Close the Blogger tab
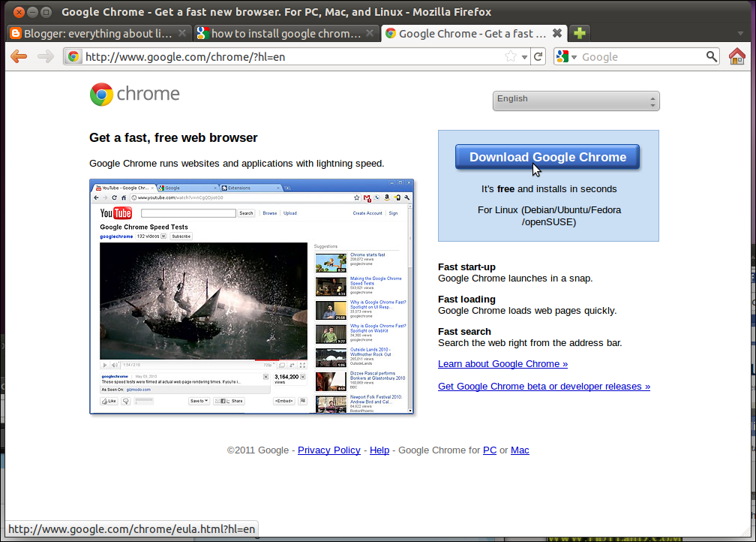 tap(181, 33)
